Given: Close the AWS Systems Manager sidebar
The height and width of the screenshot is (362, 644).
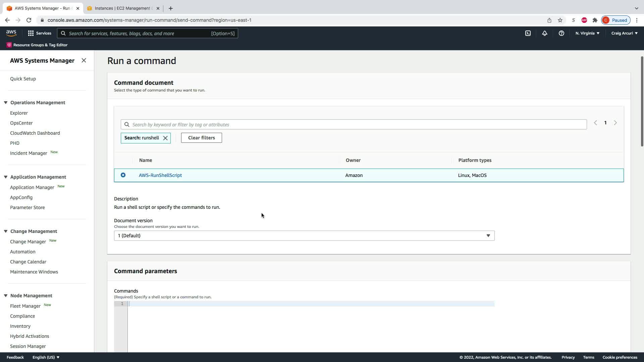Looking at the screenshot, I should tap(84, 60).
